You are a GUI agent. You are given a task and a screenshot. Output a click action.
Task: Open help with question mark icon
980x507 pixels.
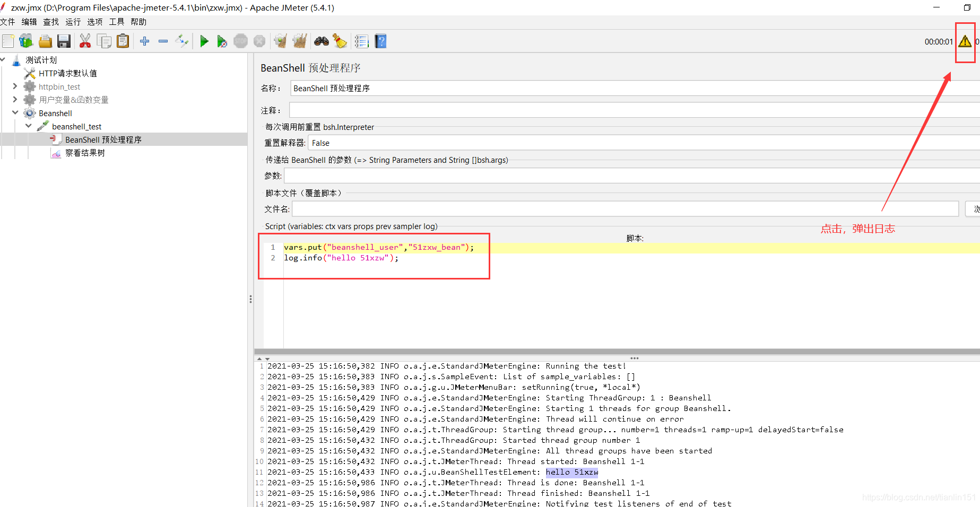click(380, 41)
